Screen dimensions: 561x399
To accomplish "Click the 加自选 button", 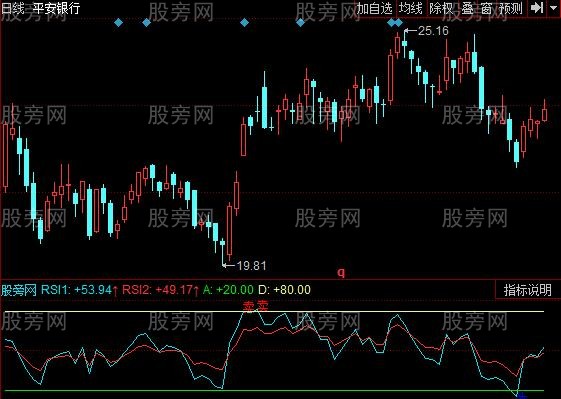I will (375, 8).
